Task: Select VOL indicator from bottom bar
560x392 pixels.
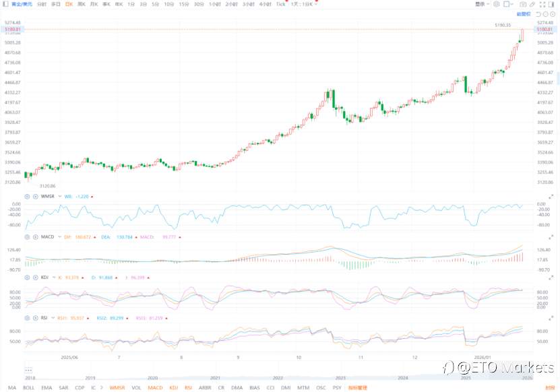Action: click(x=135, y=388)
